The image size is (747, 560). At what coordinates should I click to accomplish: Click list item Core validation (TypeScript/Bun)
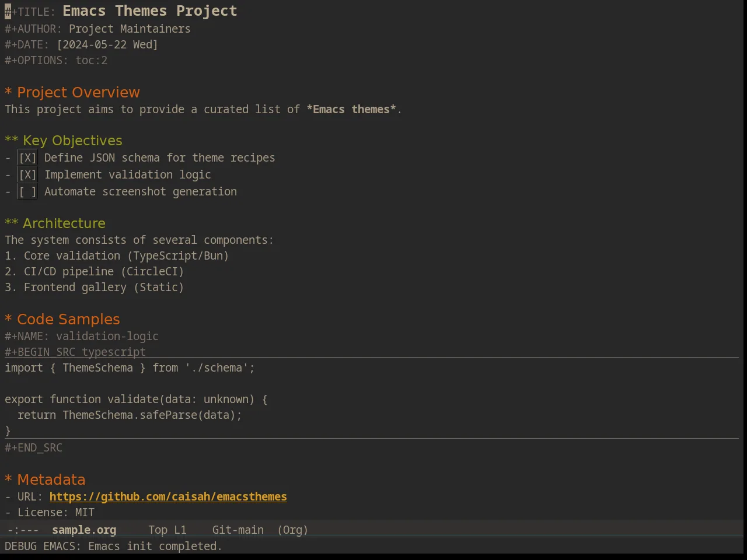(x=117, y=256)
